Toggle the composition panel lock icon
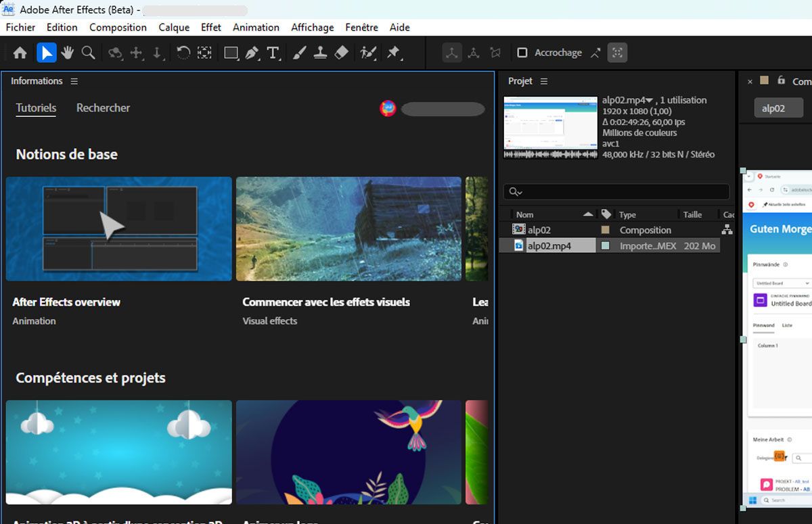This screenshot has height=524, width=812. pos(781,80)
